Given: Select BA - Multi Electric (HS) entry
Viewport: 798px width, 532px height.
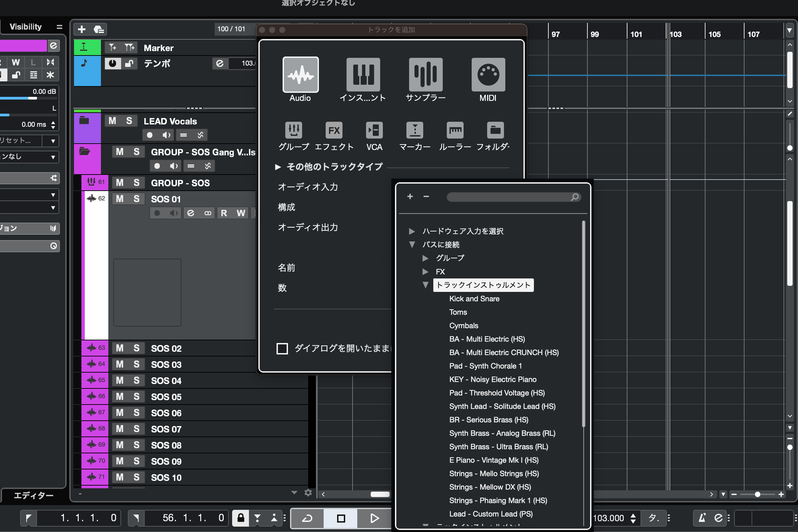Looking at the screenshot, I should pyautogui.click(x=487, y=339).
